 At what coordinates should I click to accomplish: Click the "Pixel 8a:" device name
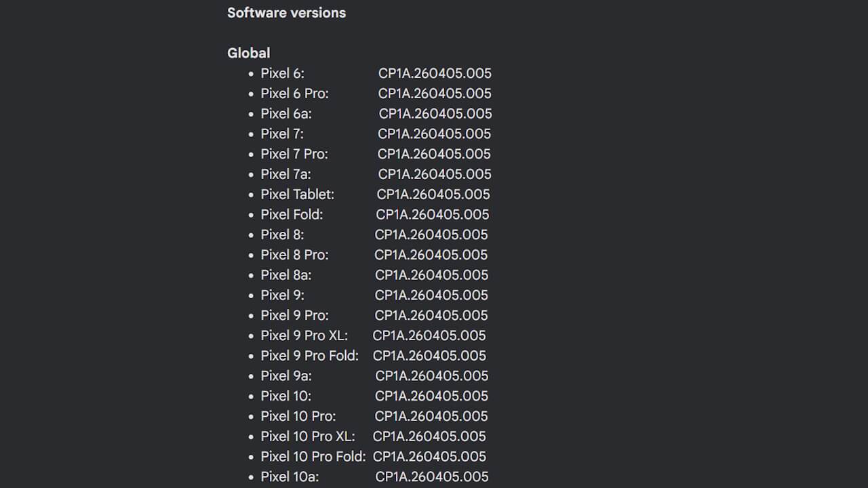(286, 275)
